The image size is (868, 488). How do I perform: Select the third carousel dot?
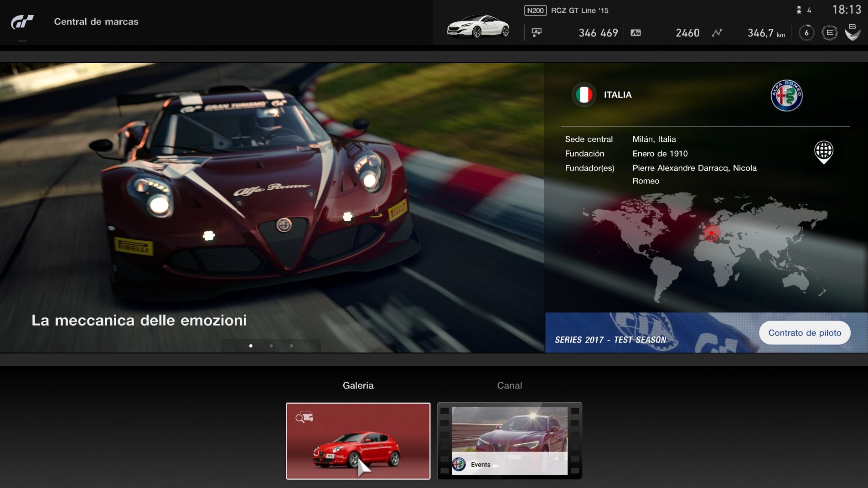[292, 346]
